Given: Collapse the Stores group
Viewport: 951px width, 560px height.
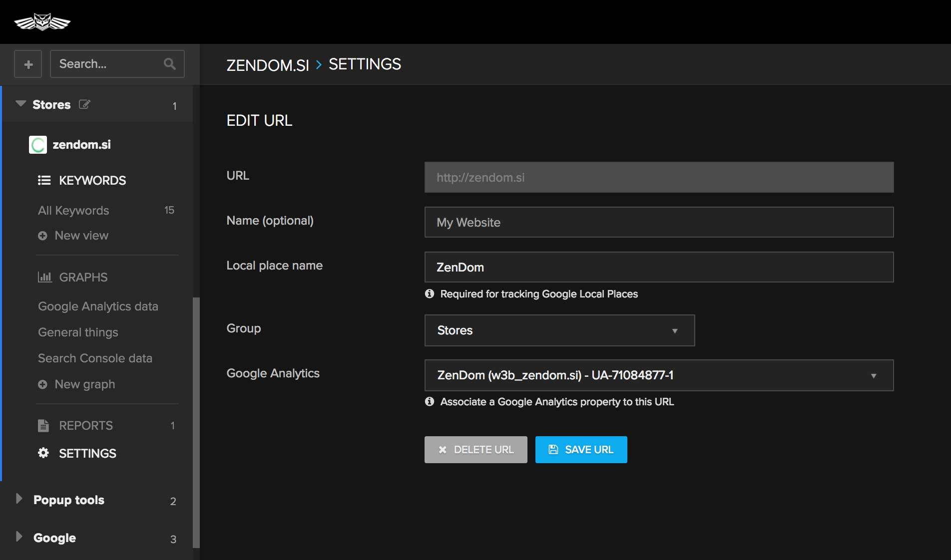Looking at the screenshot, I should (x=20, y=104).
